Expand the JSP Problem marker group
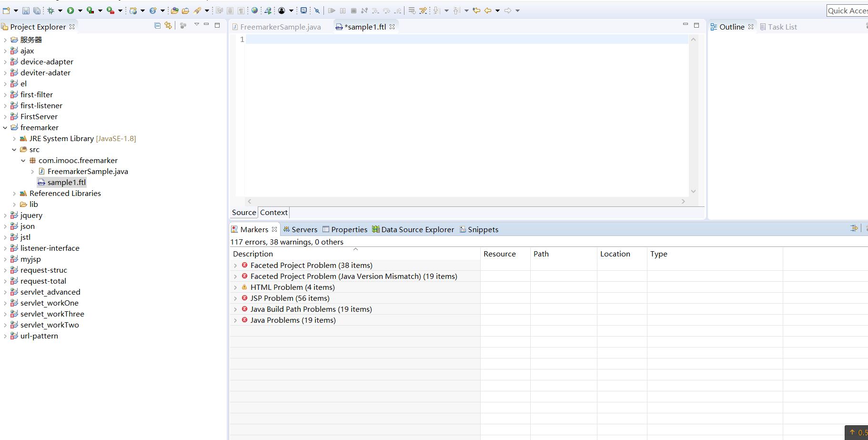The height and width of the screenshot is (440, 868). [x=235, y=298]
